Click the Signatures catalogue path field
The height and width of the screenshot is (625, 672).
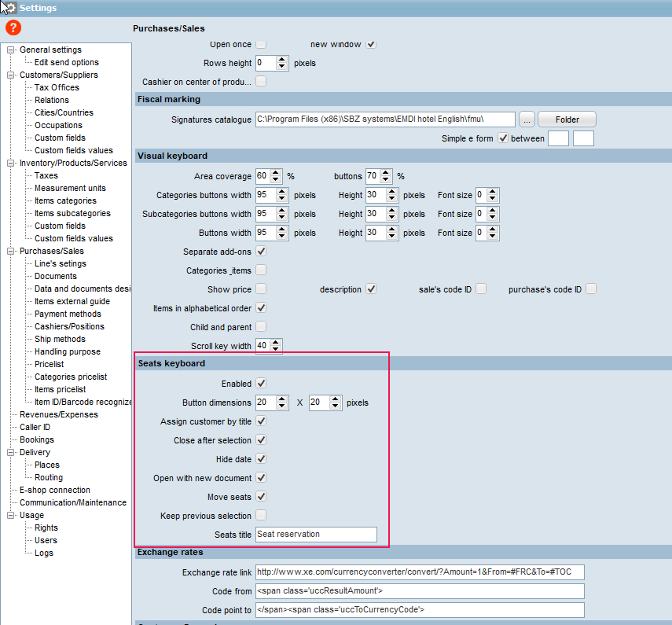[x=385, y=119]
